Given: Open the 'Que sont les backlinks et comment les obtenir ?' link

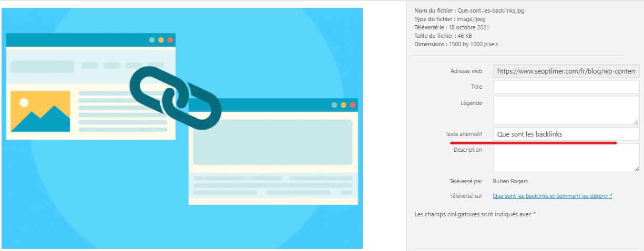Looking at the screenshot, I should coord(552,196).
